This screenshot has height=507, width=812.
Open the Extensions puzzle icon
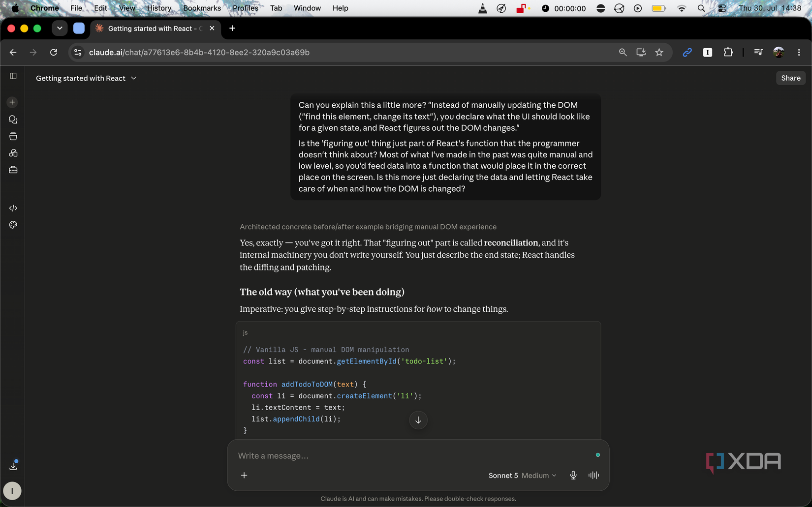728,52
